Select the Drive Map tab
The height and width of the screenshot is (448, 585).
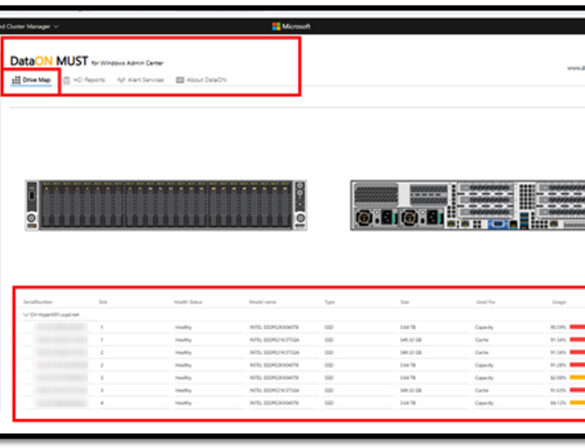click(x=31, y=80)
